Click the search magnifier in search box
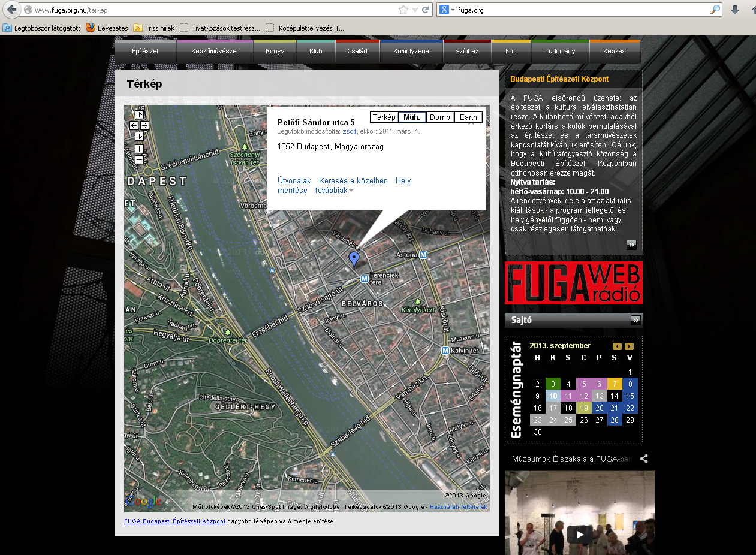 (x=715, y=10)
